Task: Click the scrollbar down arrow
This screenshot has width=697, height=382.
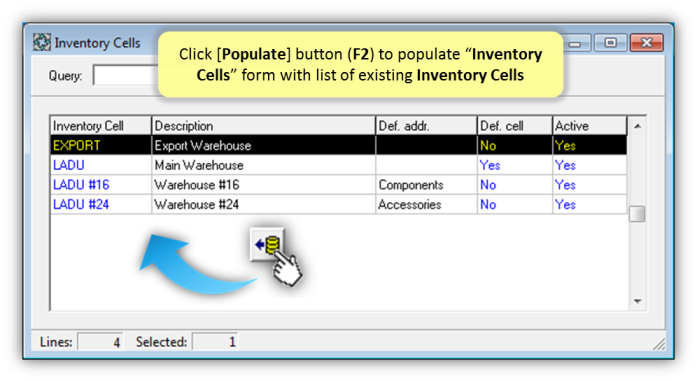Action: (637, 301)
